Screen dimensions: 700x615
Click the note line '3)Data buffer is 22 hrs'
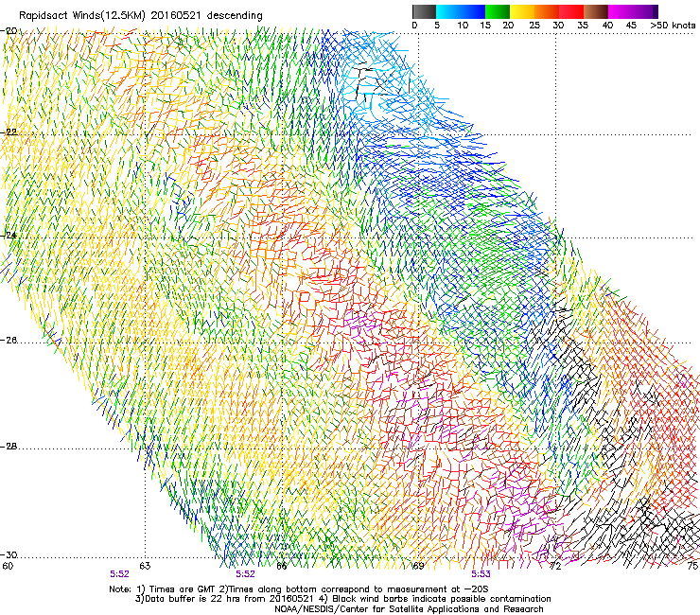point(342,599)
